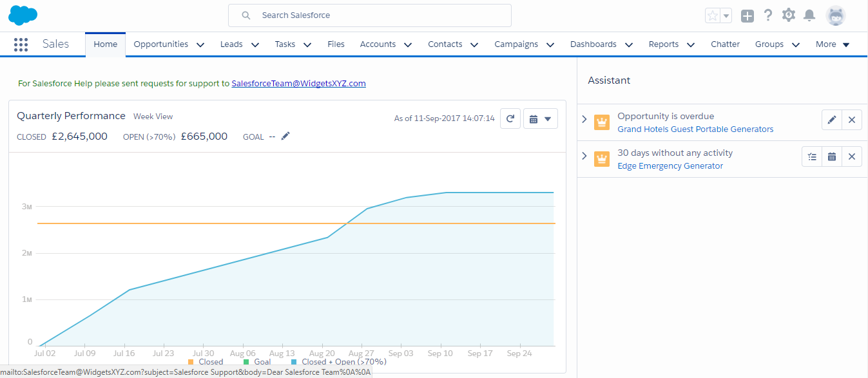Expand the 30 days without activity item
The width and height of the screenshot is (868, 378).
[584, 156]
